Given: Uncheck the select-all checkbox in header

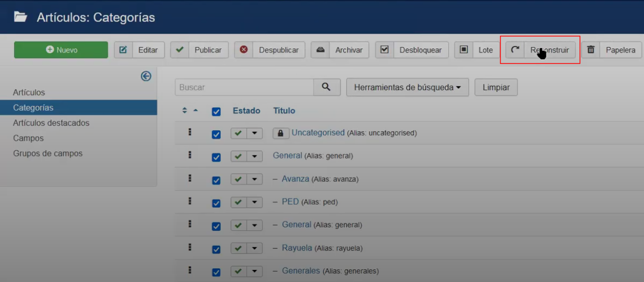Looking at the screenshot, I should [x=216, y=111].
